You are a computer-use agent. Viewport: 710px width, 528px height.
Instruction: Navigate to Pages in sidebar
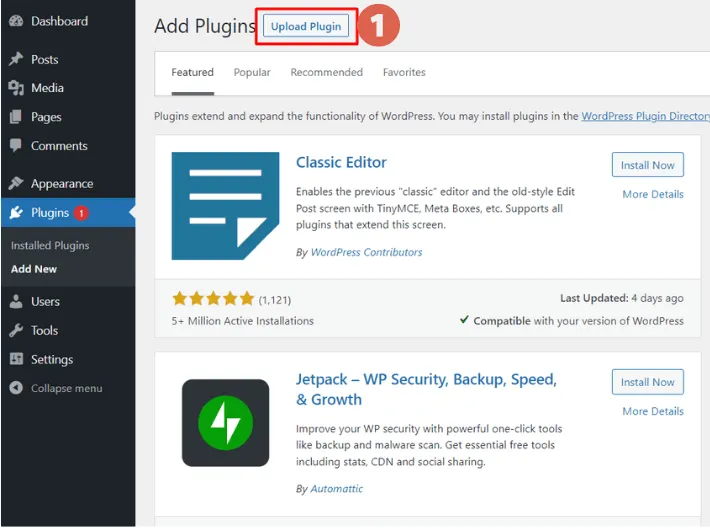click(x=68, y=117)
